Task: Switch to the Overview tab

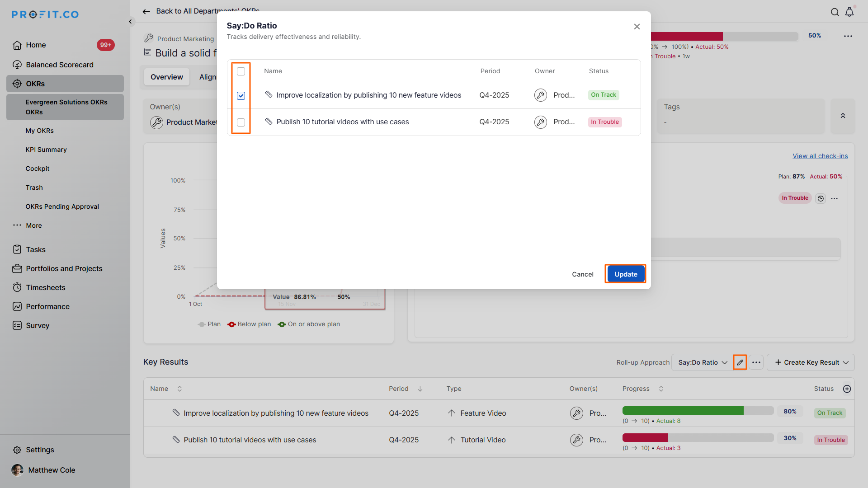Action: (x=166, y=77)
